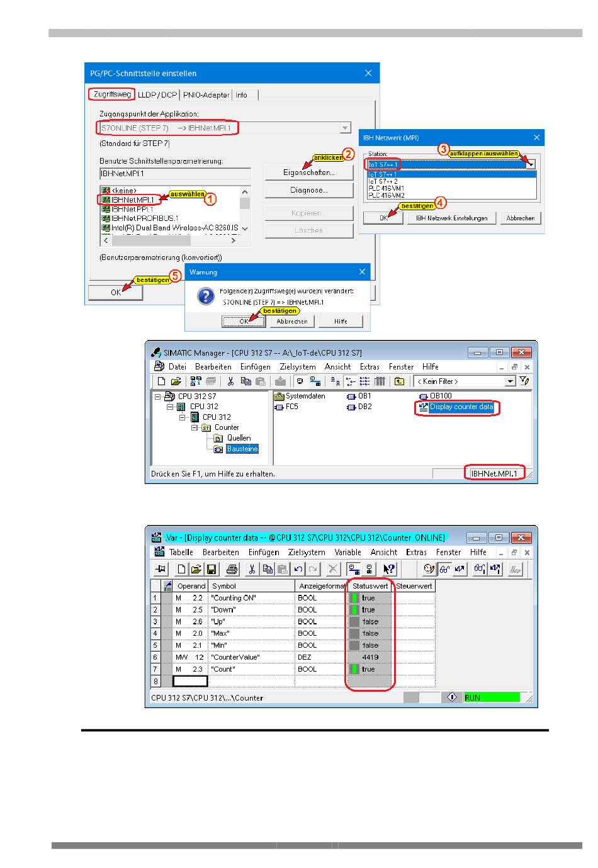The height and width of the screenshot is (868, 598).
Task: Click the New table icon in Var toolbar
Action: pos(181,569)
